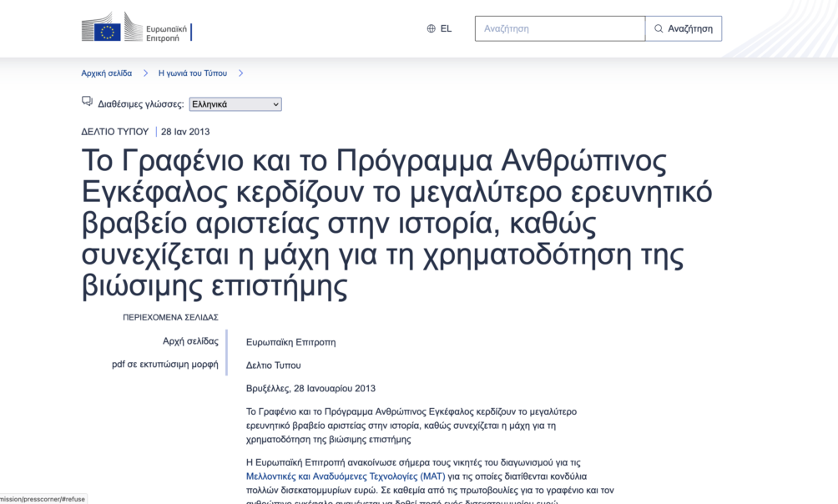
Task: Click the globe language icon beside EL
Action: [432, 28]
